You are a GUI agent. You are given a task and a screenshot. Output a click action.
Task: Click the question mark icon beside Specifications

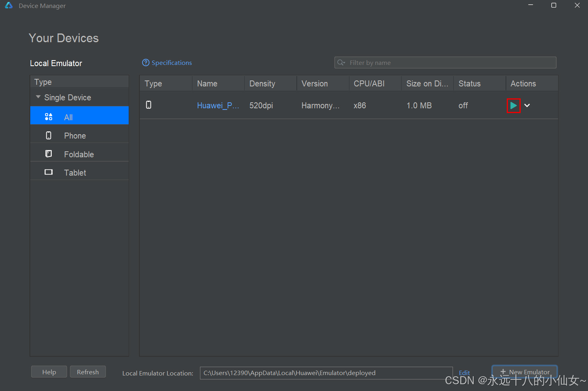click(146, 63)
